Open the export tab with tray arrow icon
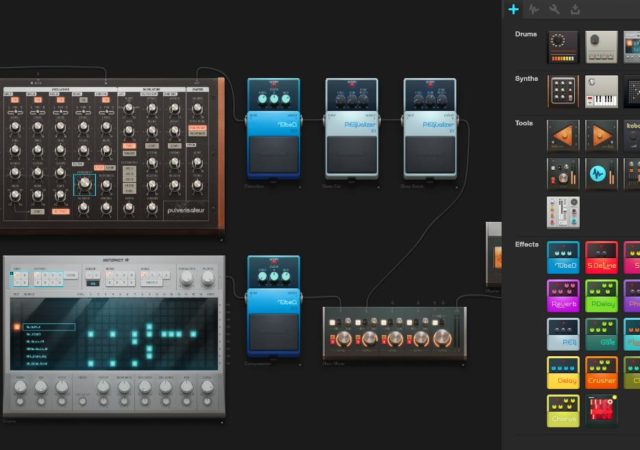Viewport: 640px width, 450px height. [x=575, y=9]
